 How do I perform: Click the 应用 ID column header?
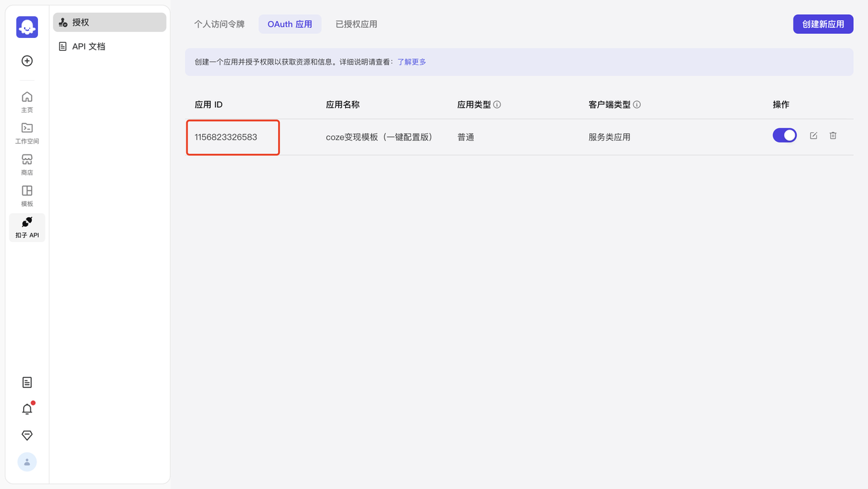coord(209,104)
